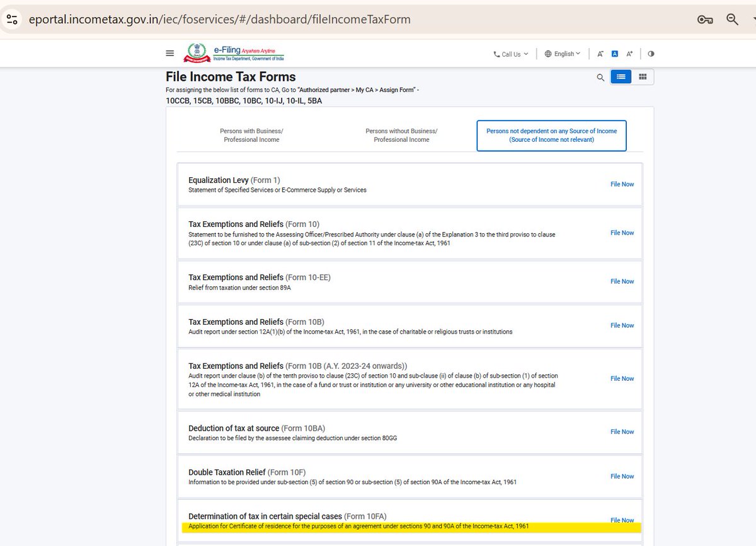756x546 pixels.
Task: Click the Equalization Levy (Form 1) title
Action: 234,180
